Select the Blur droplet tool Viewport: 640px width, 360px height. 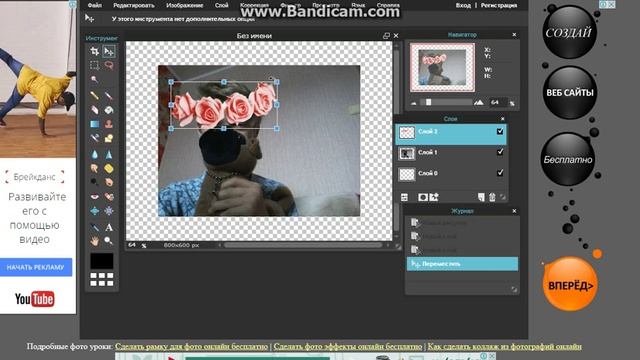pos(95,155)
